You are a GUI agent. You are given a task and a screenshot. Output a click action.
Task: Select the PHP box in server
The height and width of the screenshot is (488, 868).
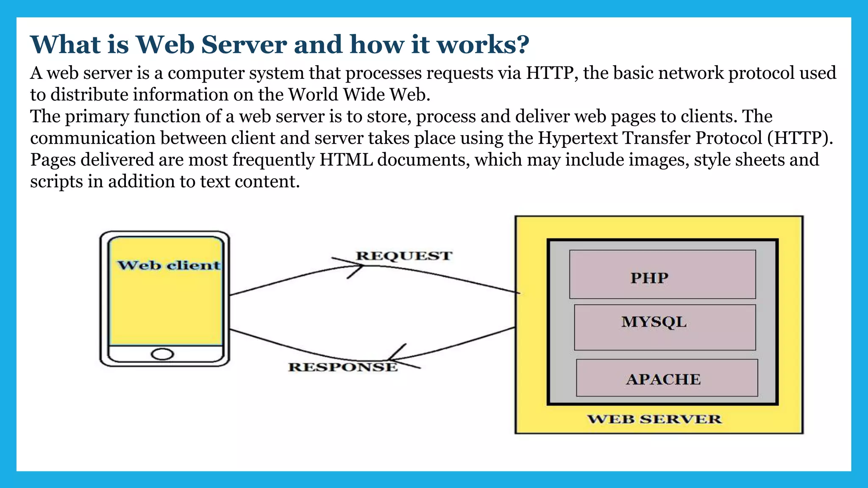pos(662,274)
